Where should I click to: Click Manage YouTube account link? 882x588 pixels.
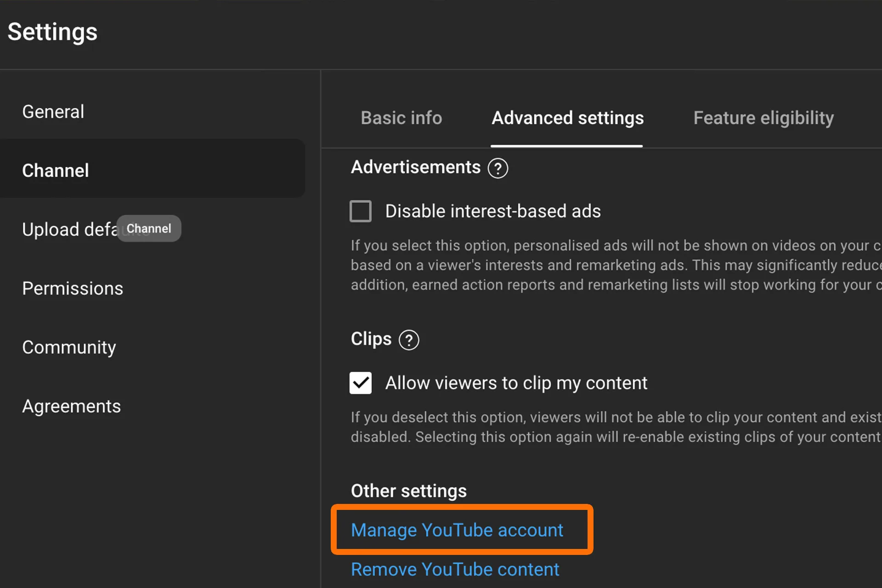[x=457, y=530]
